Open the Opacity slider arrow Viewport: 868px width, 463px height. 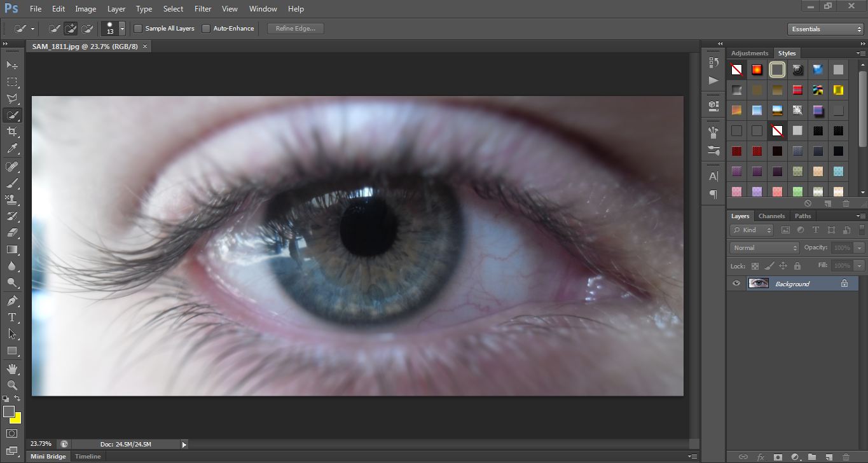point(860,248)
